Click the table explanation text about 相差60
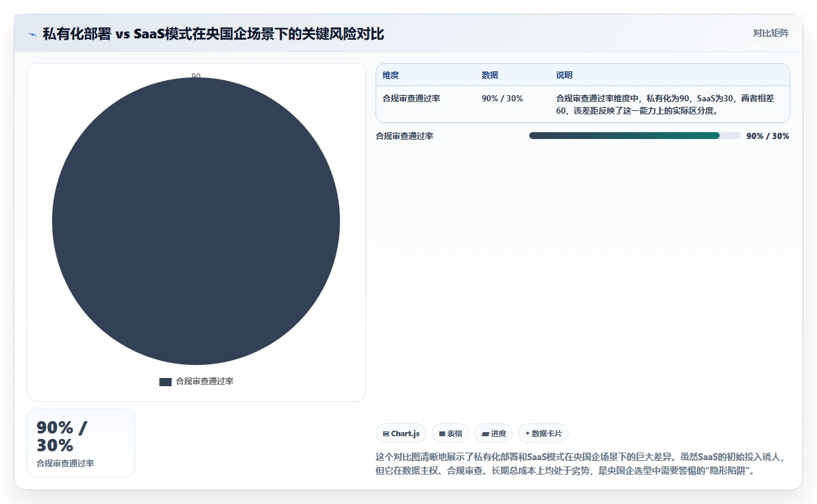The image size is (817, 504). point(666,105)
